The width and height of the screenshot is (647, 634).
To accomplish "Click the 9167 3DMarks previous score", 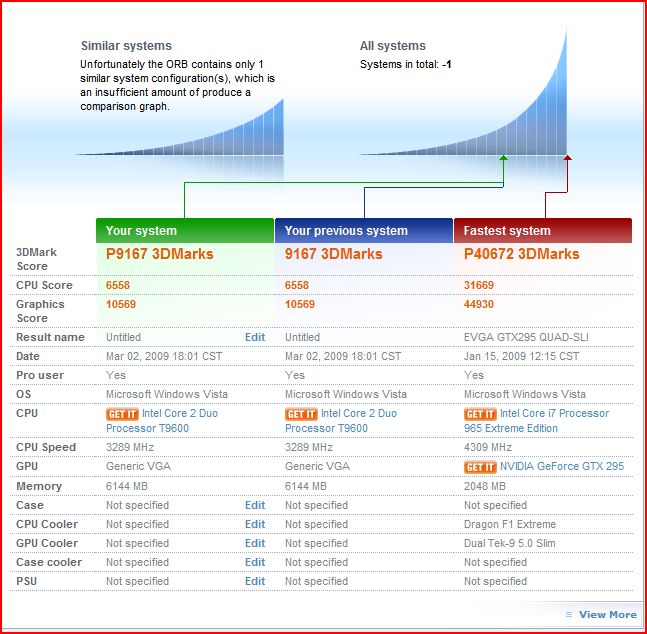I will point(333,254).
